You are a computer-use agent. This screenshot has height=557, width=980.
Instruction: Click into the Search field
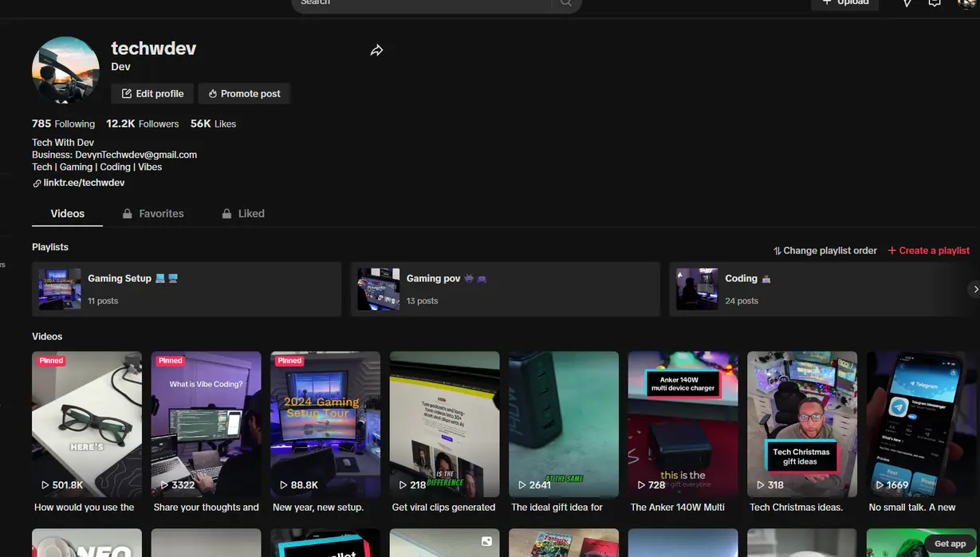click(421, 3)
